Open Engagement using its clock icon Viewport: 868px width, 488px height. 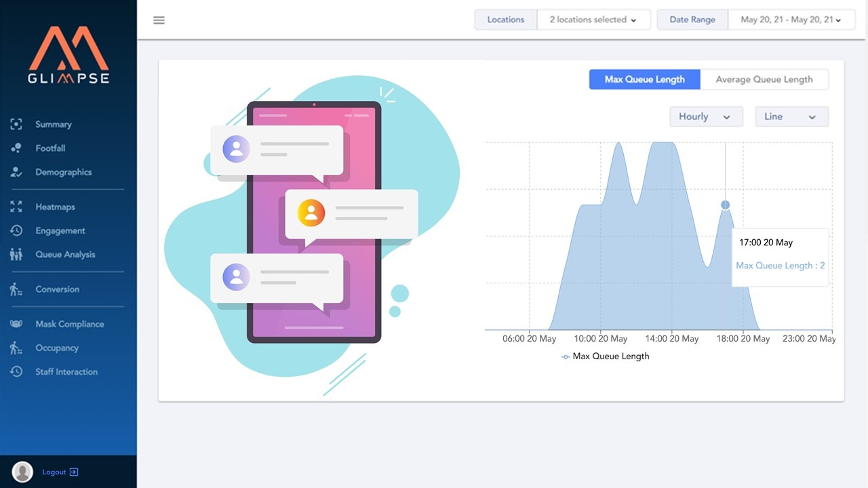16,230
